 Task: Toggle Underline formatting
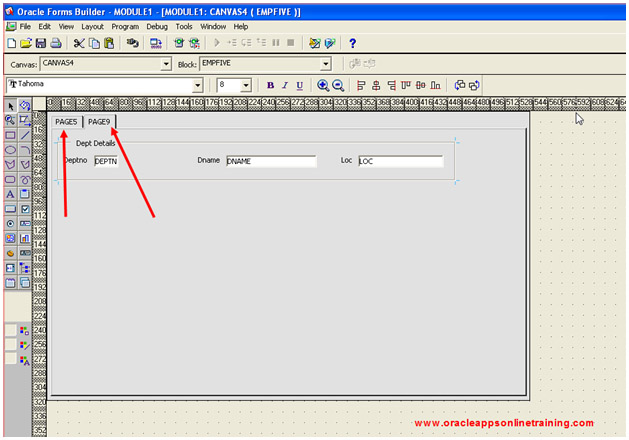pos(299,85)
